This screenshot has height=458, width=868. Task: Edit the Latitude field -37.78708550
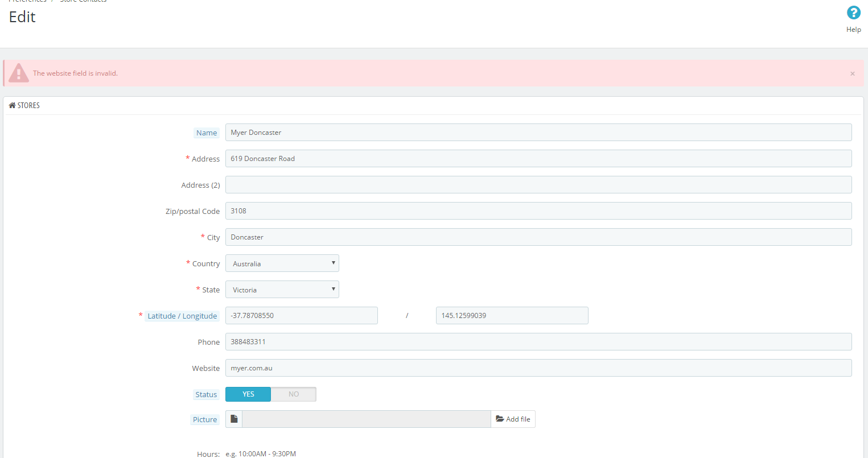(302, 316)
